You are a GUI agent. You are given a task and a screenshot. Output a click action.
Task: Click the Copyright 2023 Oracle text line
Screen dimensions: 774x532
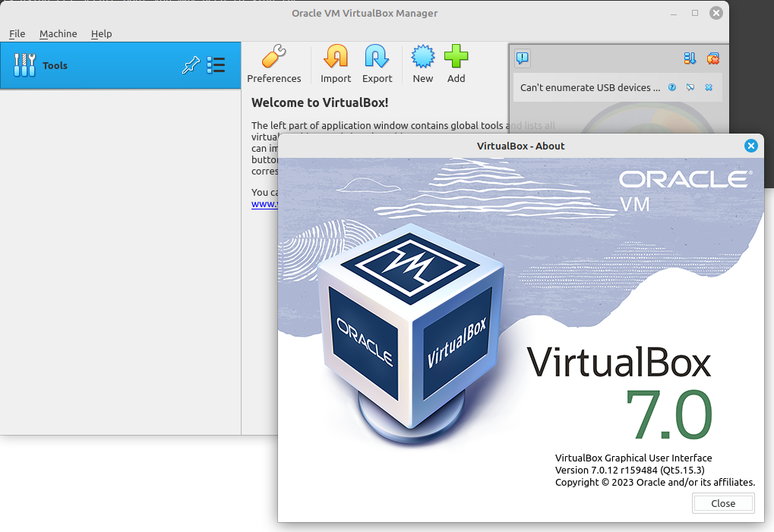coord(655,482)
